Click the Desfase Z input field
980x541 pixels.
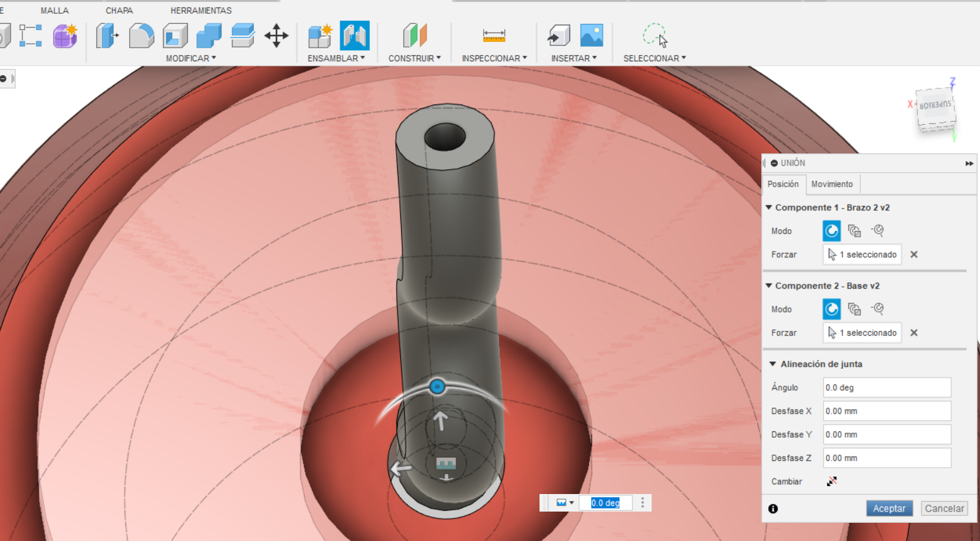(887, 458)
